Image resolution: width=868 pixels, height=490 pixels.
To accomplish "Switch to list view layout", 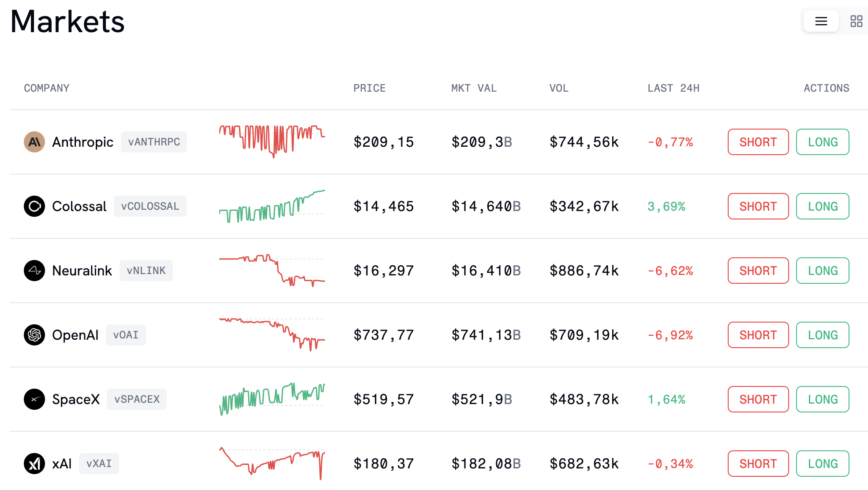I will [x=821, y=21].
